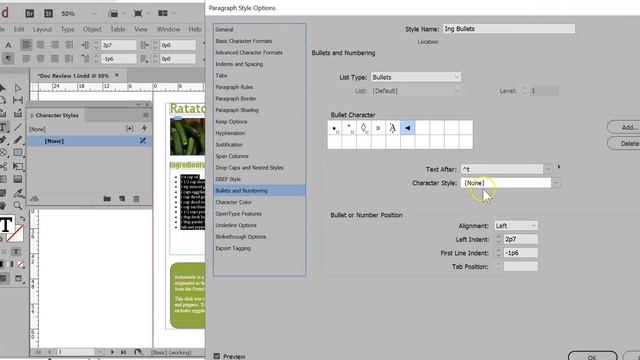Select the Line tool
The height and width of the screenshot is (360, 640).
click(x=18, y=127)
